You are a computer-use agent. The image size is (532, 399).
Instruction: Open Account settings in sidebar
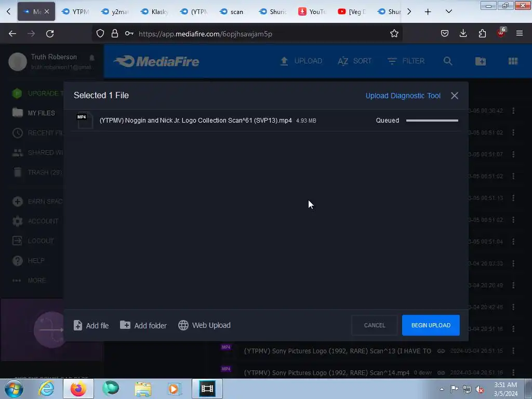(x=35, y=221)
